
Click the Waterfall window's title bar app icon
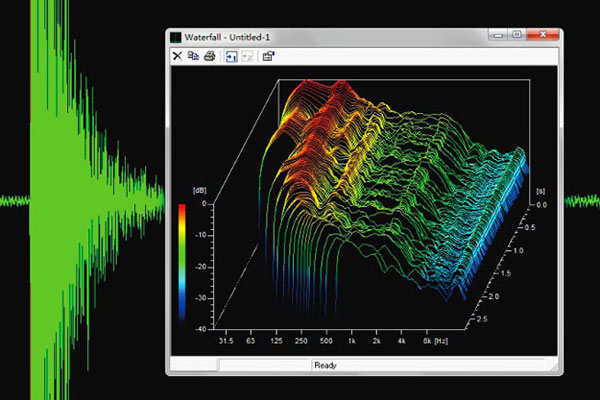click(178, 37)
